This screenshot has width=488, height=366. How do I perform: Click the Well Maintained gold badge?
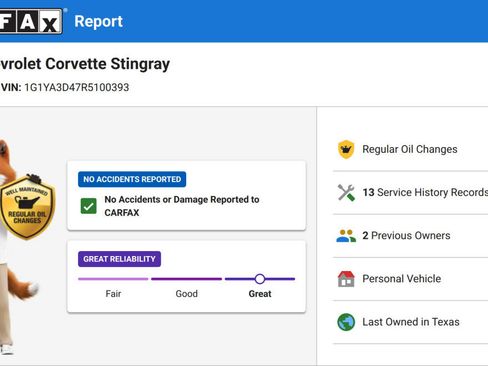(x=27, y=207)
